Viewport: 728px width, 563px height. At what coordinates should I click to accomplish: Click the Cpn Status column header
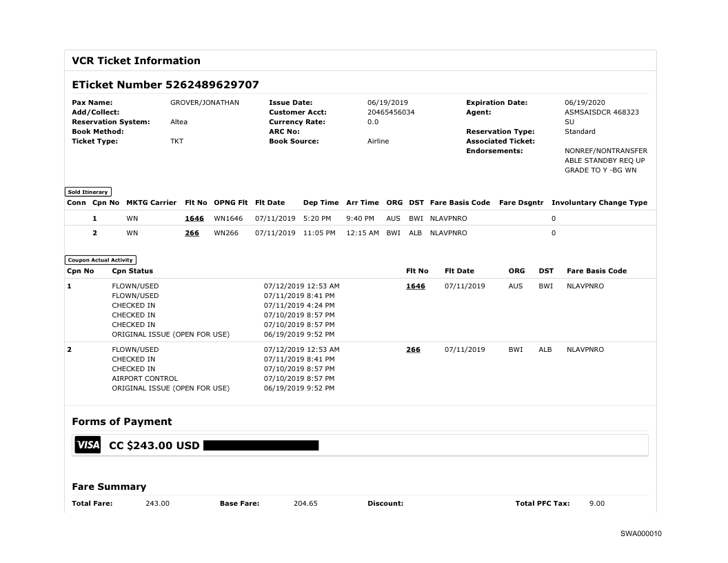pyautogui.click(x=132, y=271)
